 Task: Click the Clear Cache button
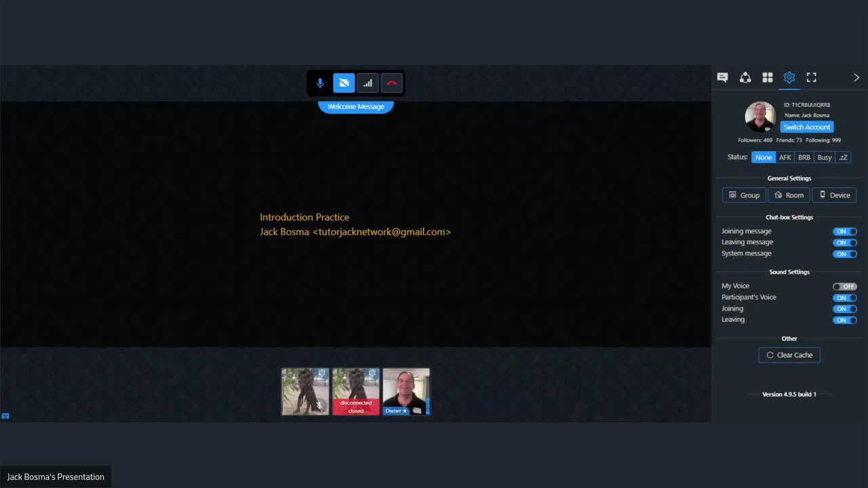[x=789, y=355]
